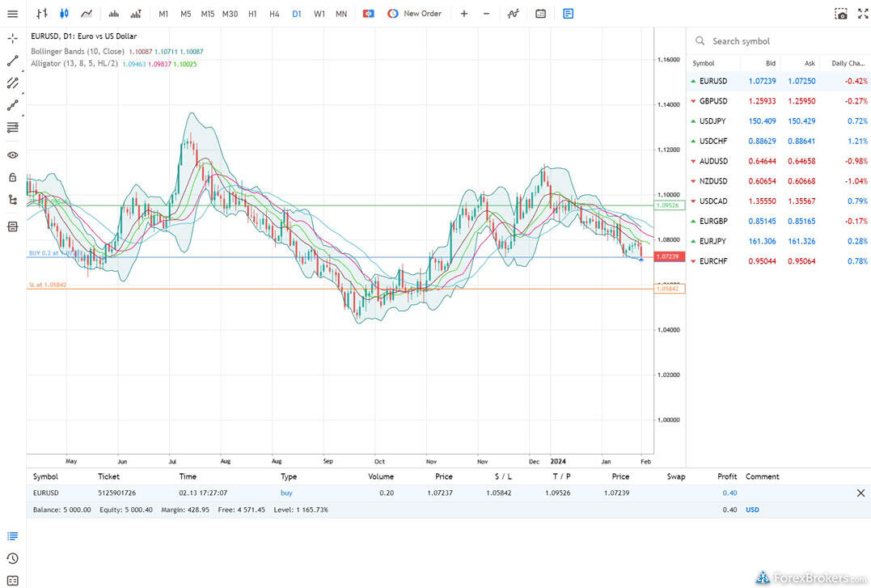Sort positions by Volume column header
Screen dimensions: 871x588
point(381,477)
